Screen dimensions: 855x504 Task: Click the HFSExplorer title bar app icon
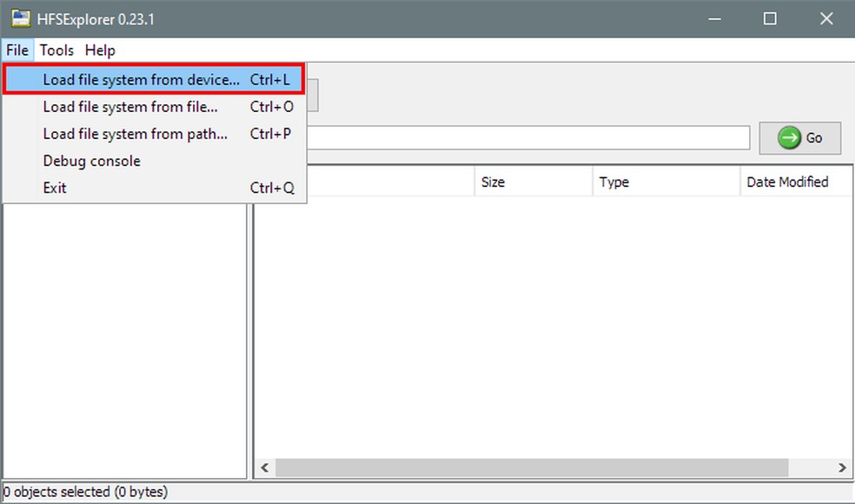[x=21, y=18]
